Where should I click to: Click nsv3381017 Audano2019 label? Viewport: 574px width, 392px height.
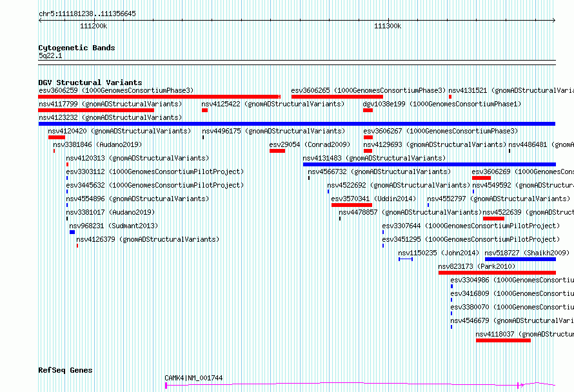110,212
